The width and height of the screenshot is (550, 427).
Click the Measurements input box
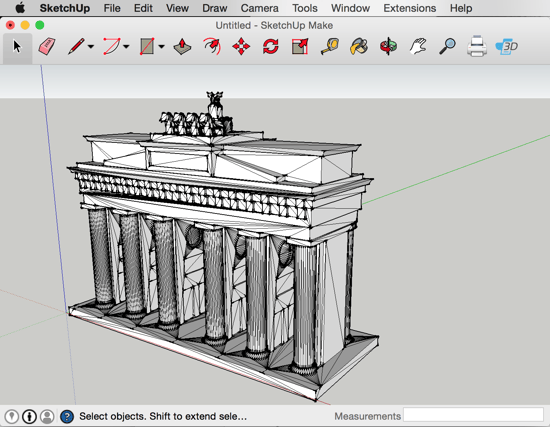click(474, 415)
